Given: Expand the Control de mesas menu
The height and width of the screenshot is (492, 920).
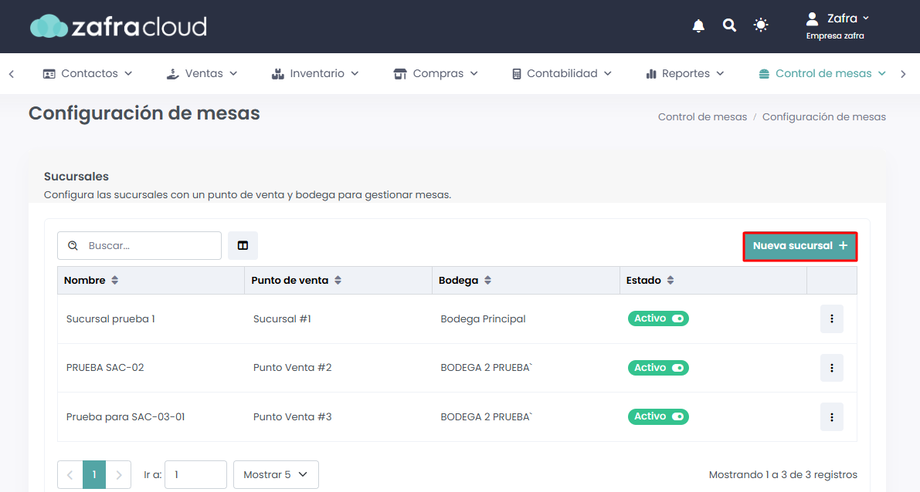Looking at the screenshot, I should pyautogui.click(x=822, y=73).
